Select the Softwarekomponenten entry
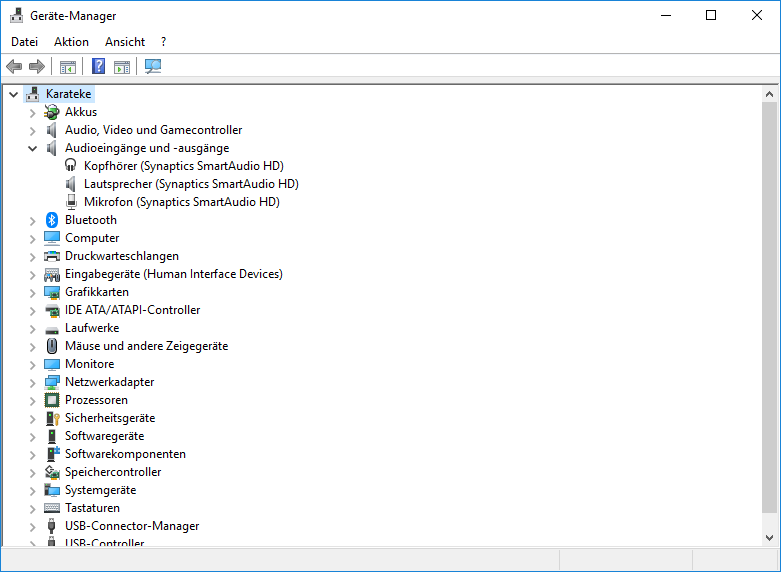This screenshot has width=781, height=572. (125, 454)
